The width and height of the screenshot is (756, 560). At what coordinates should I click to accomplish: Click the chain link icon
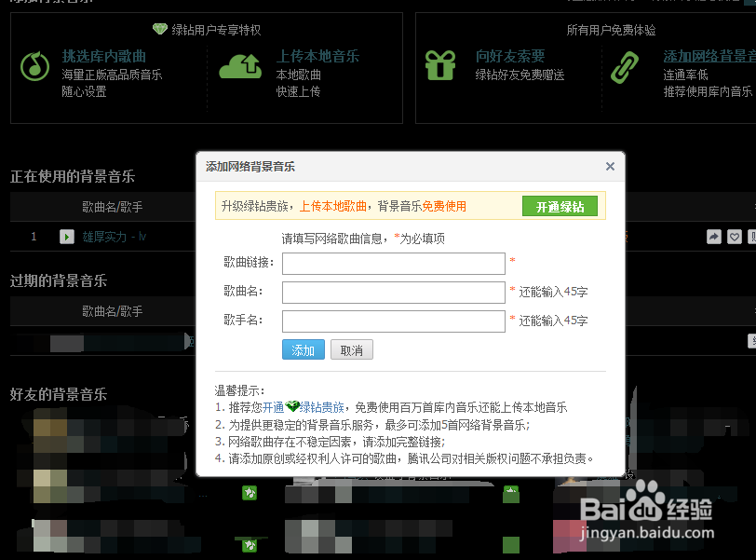625,67
